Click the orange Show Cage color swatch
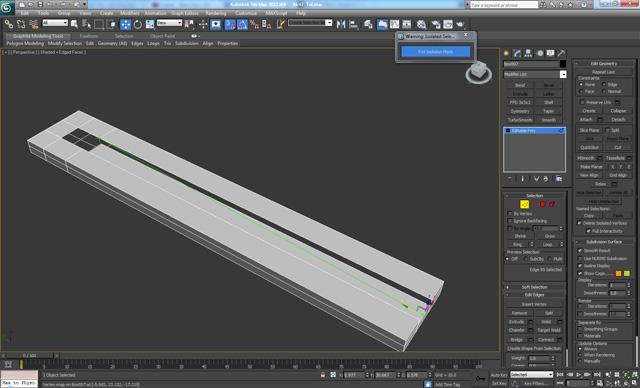640x388 pixels. click(x=618, y=273)
